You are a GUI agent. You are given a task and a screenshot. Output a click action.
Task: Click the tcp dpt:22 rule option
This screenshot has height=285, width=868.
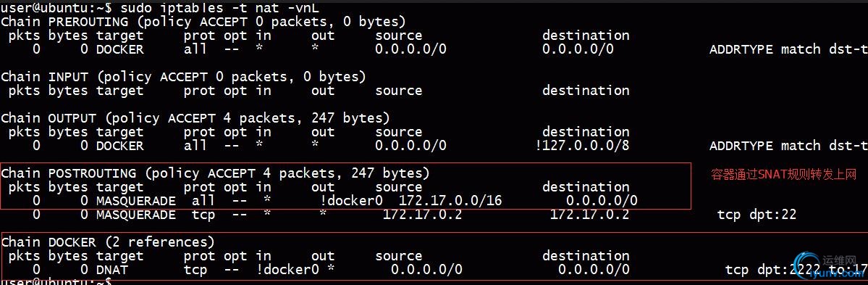point(757,215)
